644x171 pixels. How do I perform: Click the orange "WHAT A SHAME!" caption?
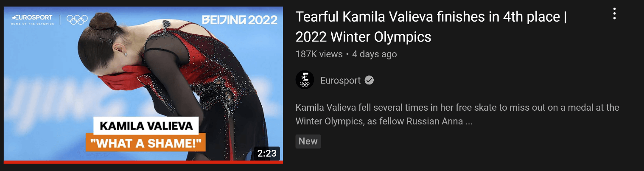coord(146,143)
